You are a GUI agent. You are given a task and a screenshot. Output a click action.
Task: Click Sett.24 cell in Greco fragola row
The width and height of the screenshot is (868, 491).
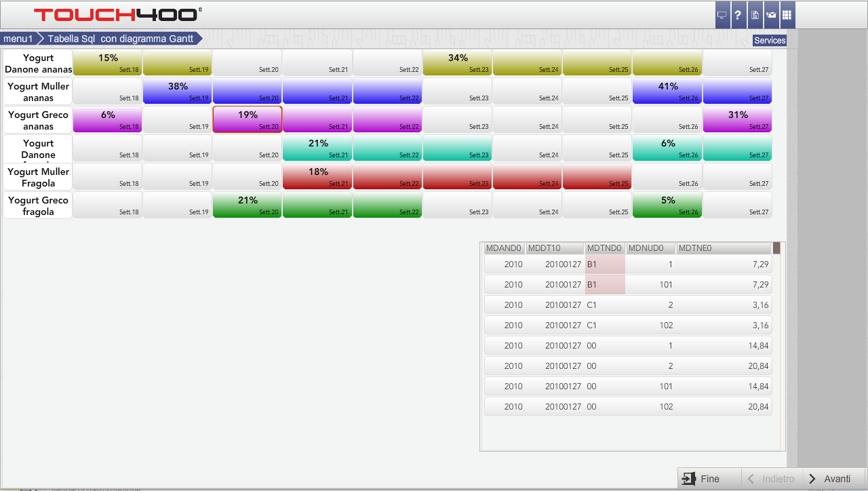pos(528,205)
